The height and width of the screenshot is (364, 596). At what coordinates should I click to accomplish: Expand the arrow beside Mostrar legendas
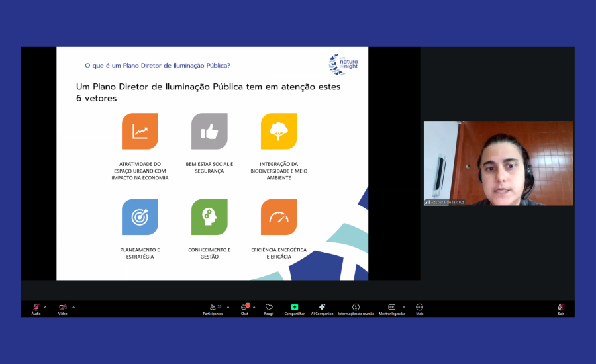[x=403, y=307]
